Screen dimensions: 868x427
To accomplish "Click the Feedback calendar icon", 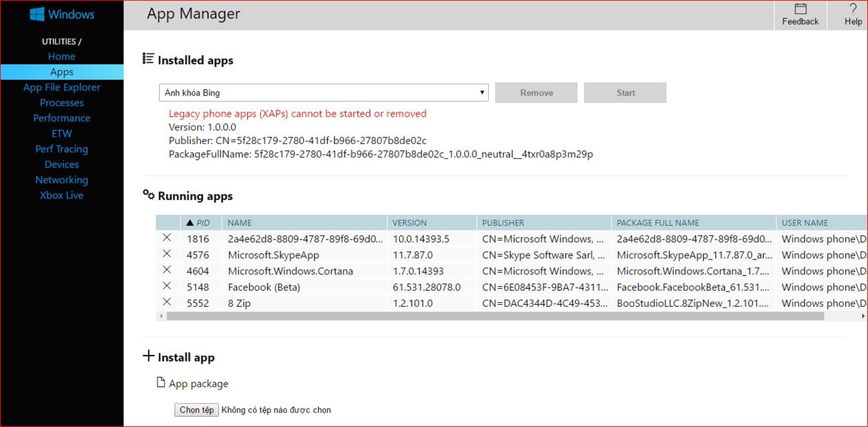I will click(800, 9).
